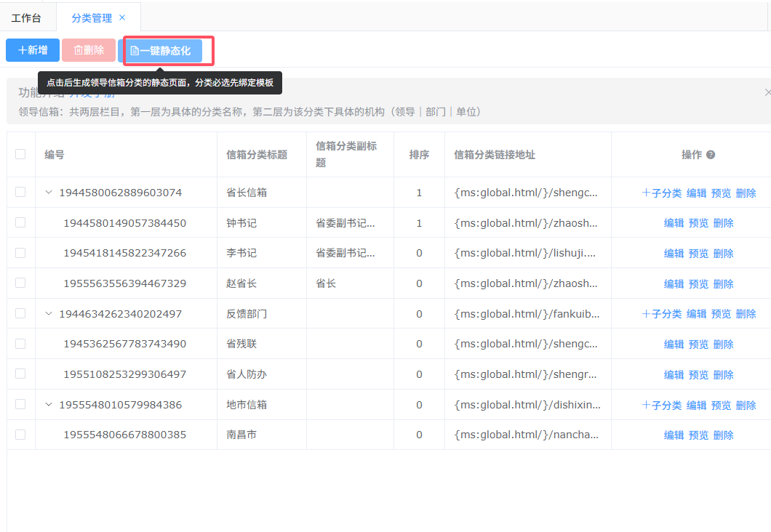Image resolution: width=771 pixels, height=532 pixels.
Task: Click the nancha link address cell
Action: pyautogui.click(x=527, y=435)
